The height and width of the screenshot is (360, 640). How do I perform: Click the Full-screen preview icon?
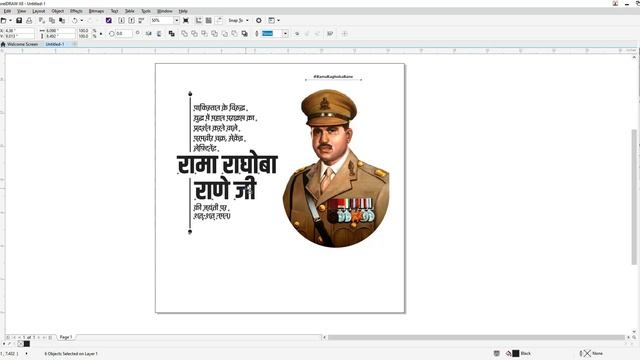pyautogui.click(x=186, y=20)
